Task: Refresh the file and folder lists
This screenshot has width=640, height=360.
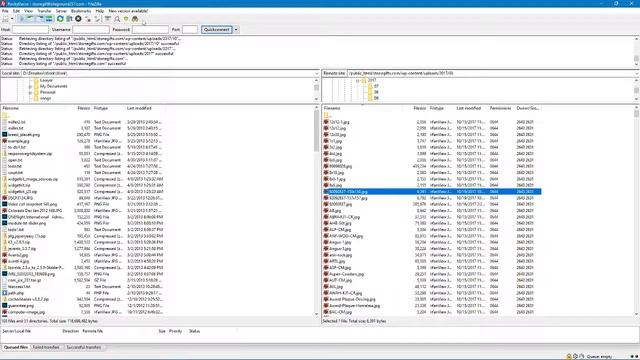Action: point(60,19)
